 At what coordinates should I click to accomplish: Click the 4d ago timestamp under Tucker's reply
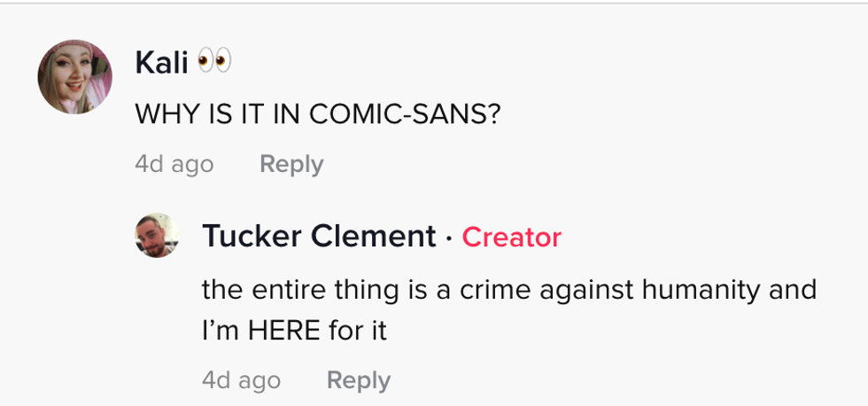coord(241,380)
